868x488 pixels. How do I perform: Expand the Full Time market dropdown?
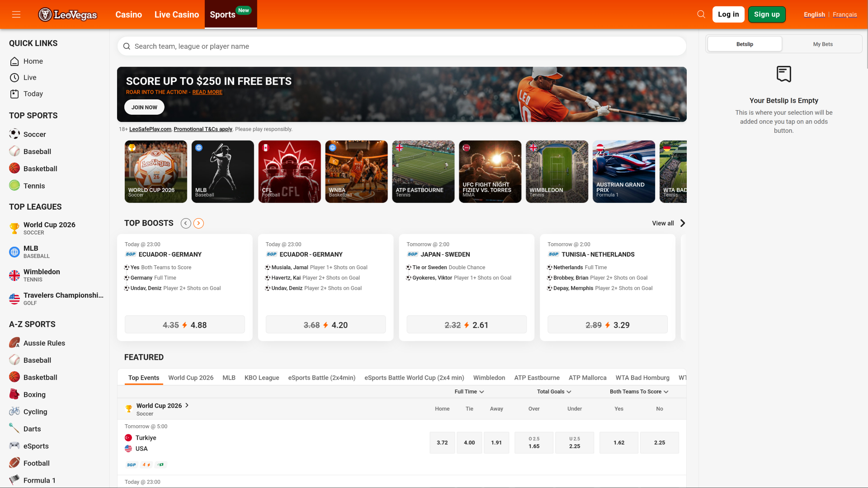click(x=469, y=392)
